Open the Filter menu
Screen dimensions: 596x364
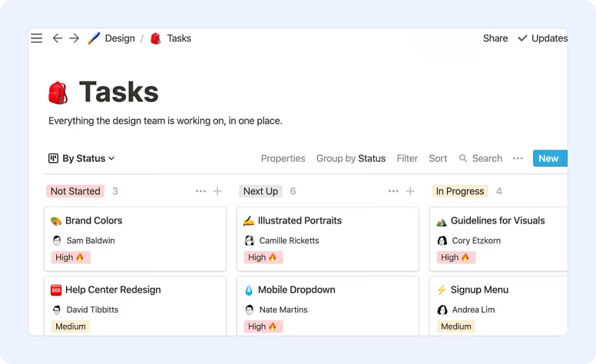pos(407,158)
